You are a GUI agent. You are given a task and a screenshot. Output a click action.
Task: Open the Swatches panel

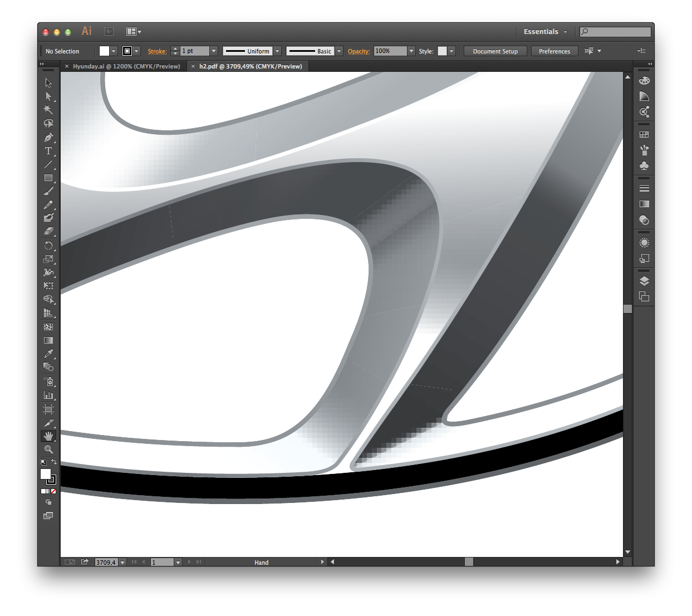(644, 135)
